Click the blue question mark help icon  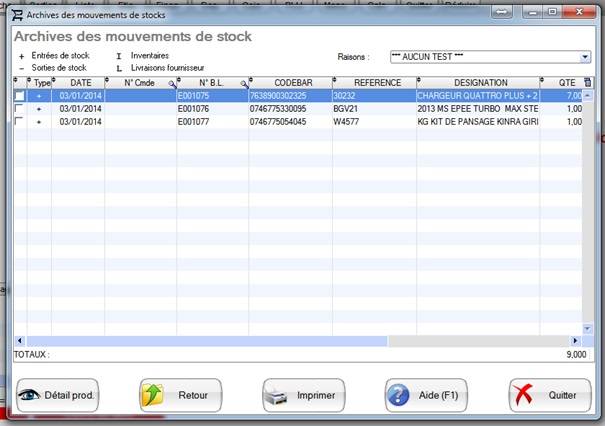401,395
